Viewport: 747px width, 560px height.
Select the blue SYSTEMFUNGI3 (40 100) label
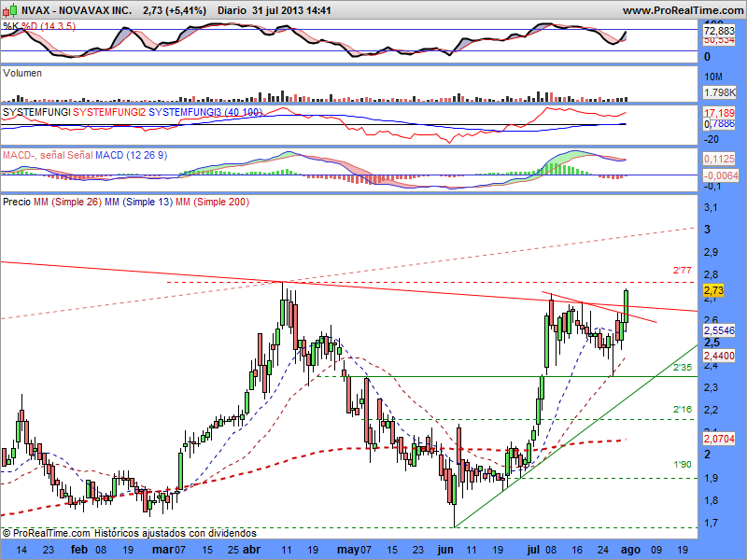coord(205,112)
